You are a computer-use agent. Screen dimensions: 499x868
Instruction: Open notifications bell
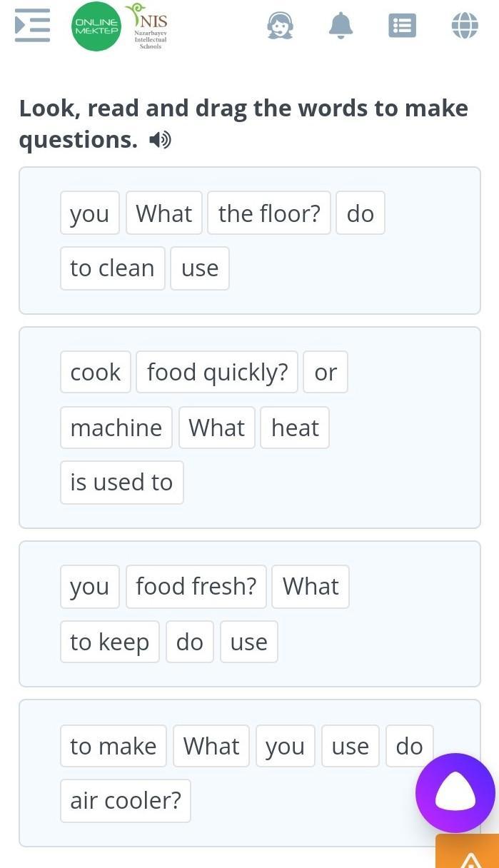click(x=341, y=26)
